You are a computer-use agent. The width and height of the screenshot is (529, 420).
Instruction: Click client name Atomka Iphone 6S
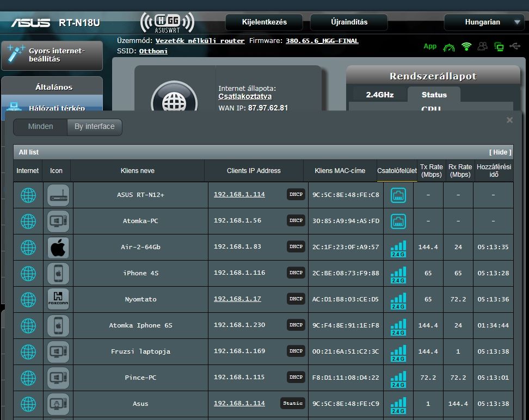[140, 325]
